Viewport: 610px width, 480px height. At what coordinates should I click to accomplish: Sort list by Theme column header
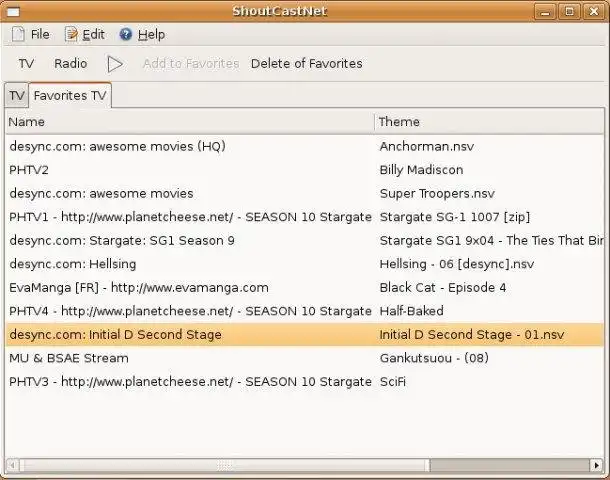(489, 122)
